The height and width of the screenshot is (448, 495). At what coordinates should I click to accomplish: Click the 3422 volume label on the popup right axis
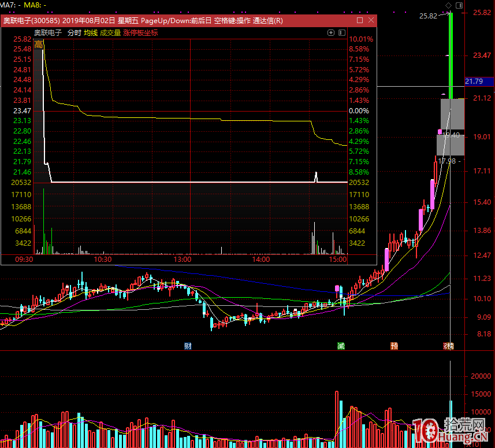[x=357, y=243]
